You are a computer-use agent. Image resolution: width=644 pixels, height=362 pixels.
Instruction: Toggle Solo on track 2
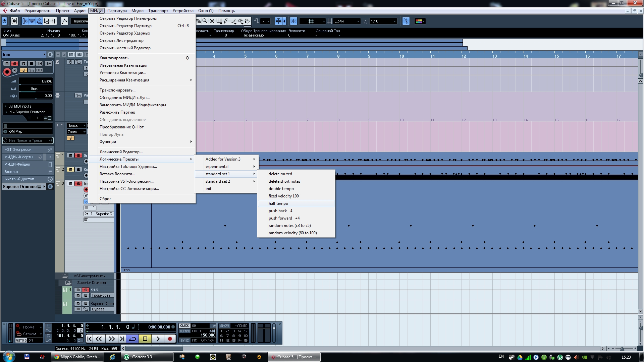(x=78, y=170)
